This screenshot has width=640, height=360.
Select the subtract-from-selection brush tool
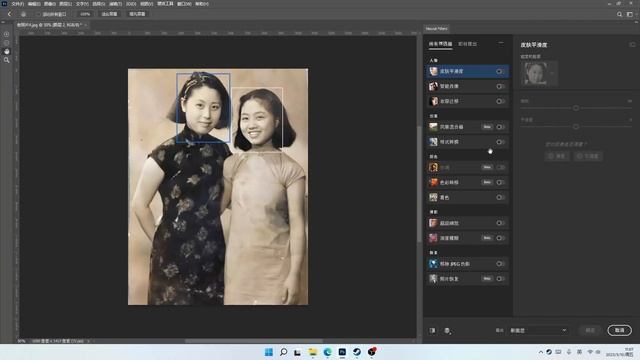[7, 43]
